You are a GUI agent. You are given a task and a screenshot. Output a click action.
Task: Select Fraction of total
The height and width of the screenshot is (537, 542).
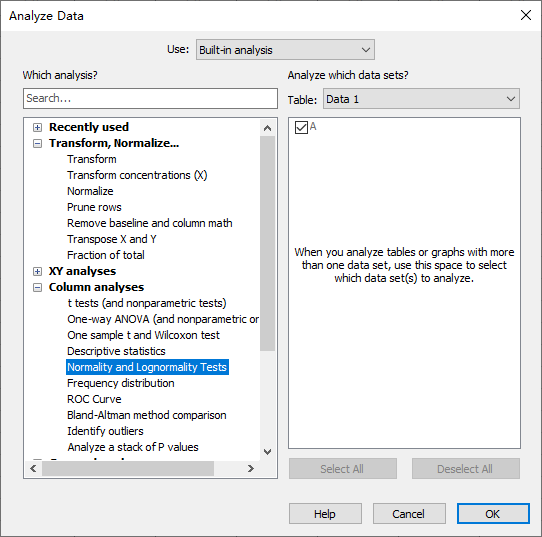tap(105, 255)
